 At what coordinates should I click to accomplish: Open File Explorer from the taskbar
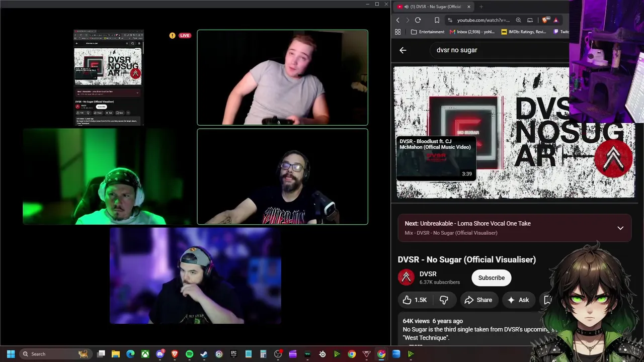tap(116, 354)
